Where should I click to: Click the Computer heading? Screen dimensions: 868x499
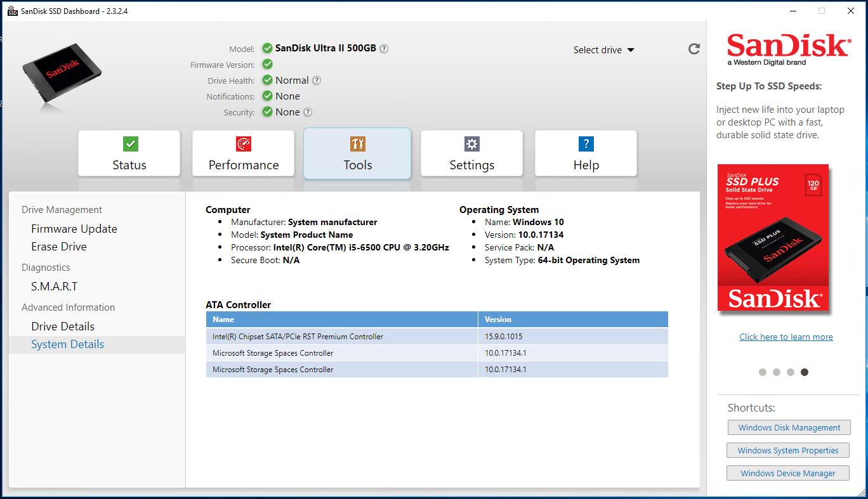click(228, 210)
